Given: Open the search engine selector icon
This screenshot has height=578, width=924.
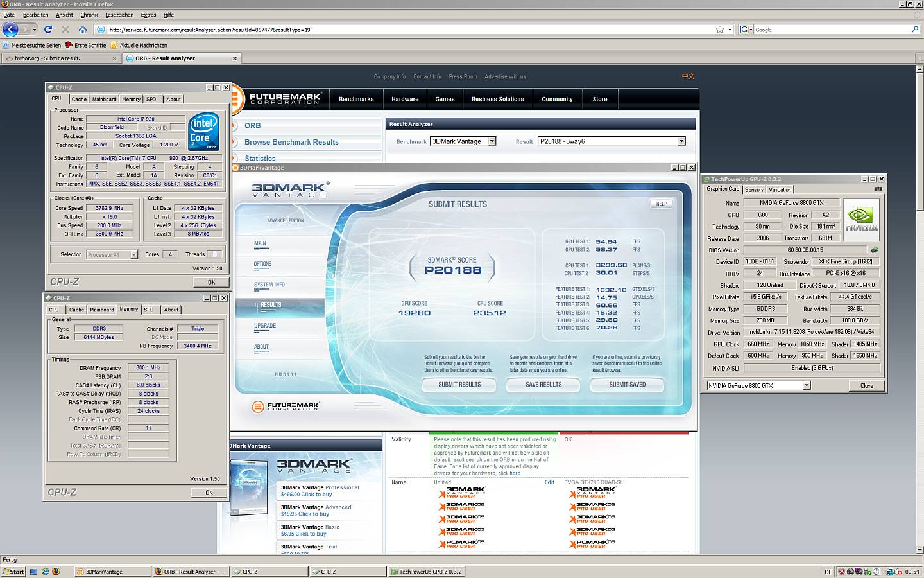Looking at the screenshot, I should point(746,30).
